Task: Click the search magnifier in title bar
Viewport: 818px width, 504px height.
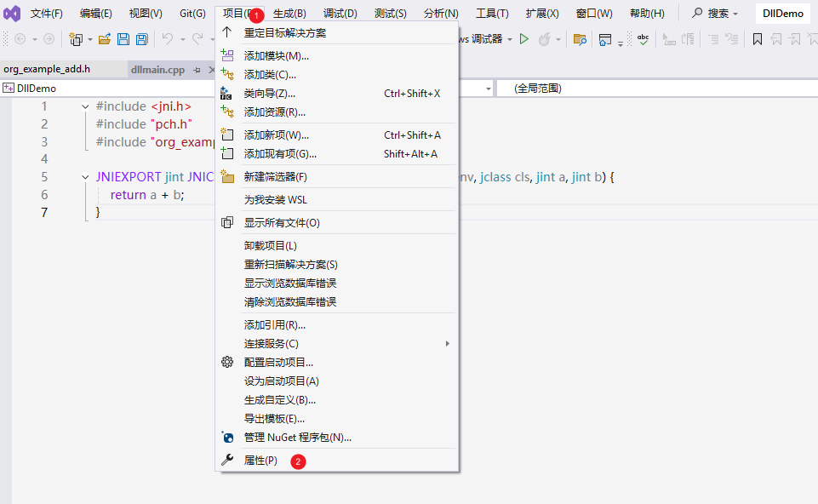Action: (697, 13)
